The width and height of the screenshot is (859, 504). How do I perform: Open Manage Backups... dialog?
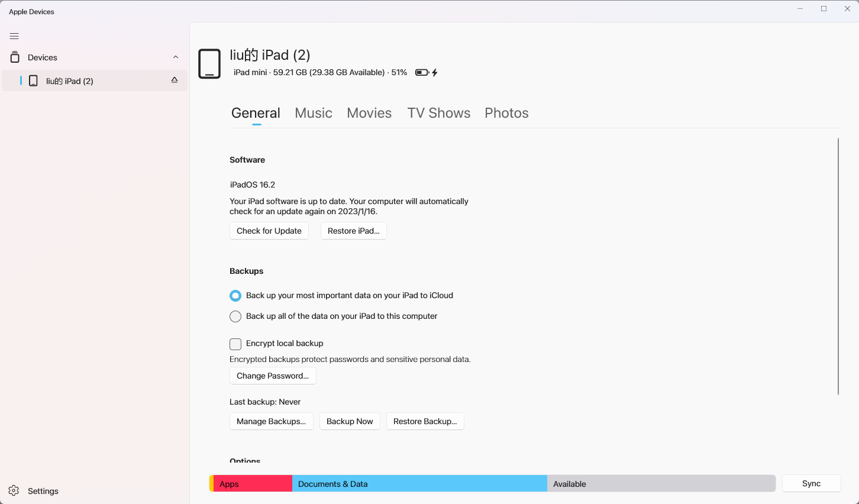tap(272, 421)
